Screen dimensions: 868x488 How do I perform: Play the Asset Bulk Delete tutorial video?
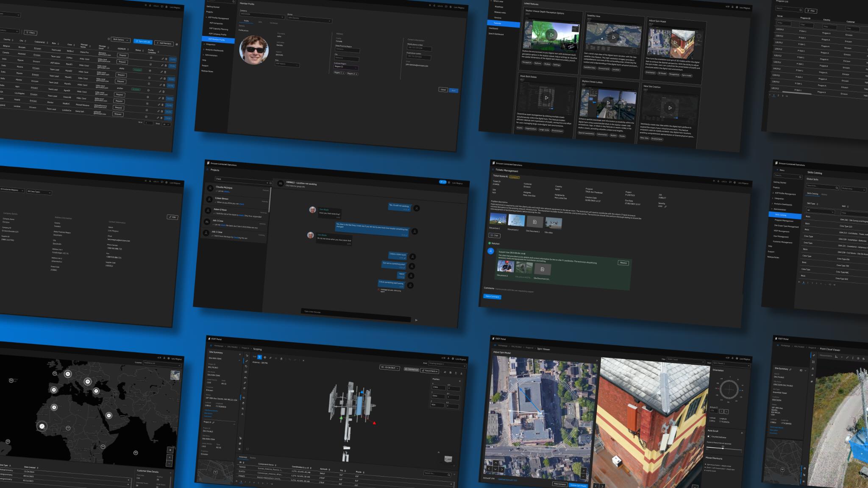coord(546,98)
